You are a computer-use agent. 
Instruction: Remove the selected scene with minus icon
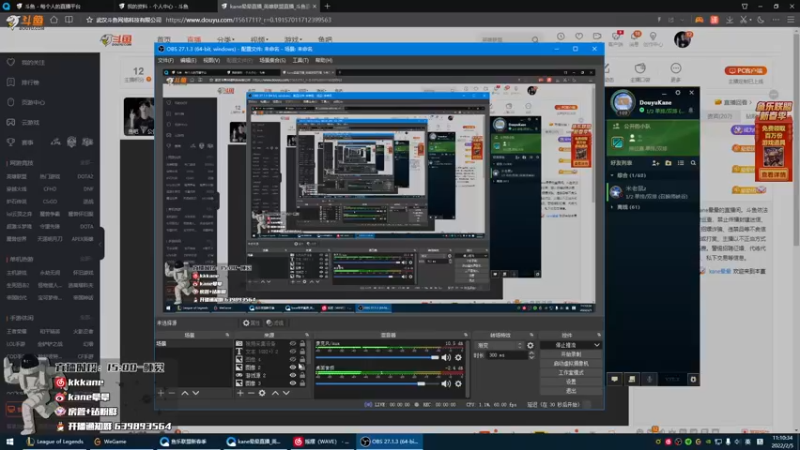pyautogui.click(x=171, y=393)
